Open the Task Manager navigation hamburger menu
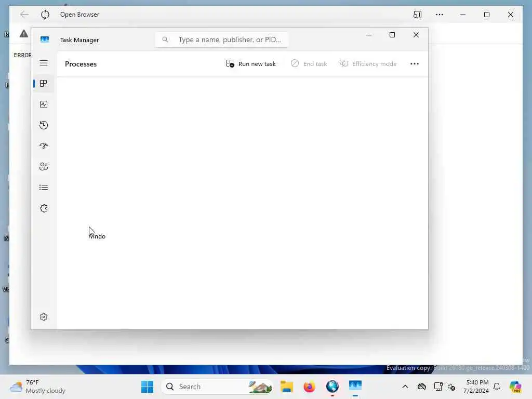The image size is (532, 399). pos(44,63)
